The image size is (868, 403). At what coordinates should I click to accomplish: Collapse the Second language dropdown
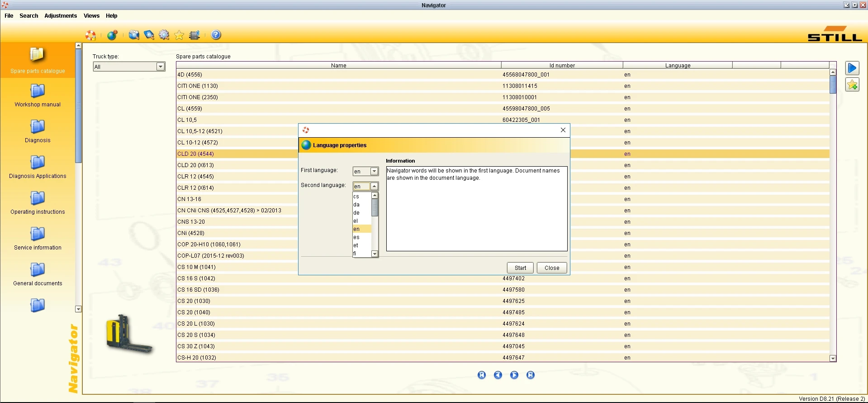pyautogui.click(x=374, y=186)
